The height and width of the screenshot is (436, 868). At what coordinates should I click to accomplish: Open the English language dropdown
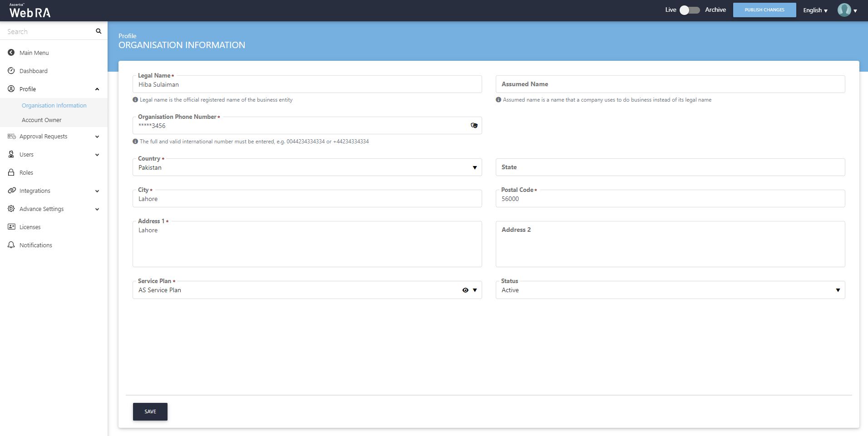[x=815, y=10]
